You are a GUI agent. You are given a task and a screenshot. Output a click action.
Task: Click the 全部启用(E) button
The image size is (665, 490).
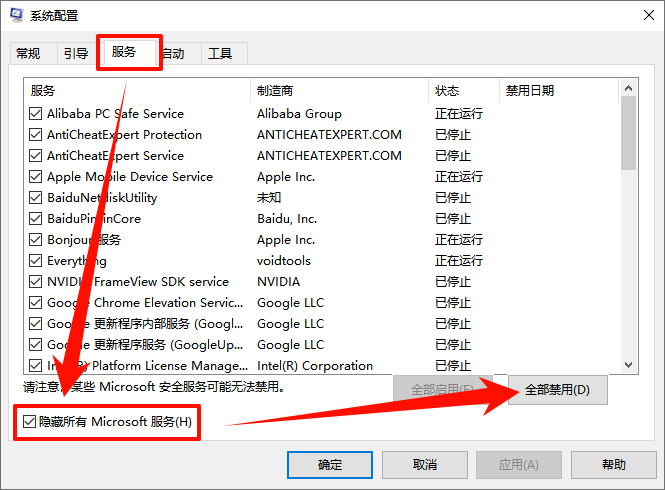443,390
